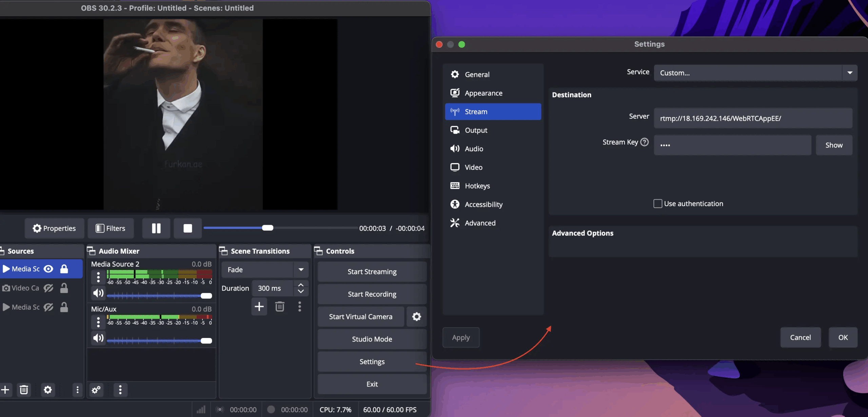Open Video settings tab
The height and width of the screenshot is (417, 868).
click(493, 167)
